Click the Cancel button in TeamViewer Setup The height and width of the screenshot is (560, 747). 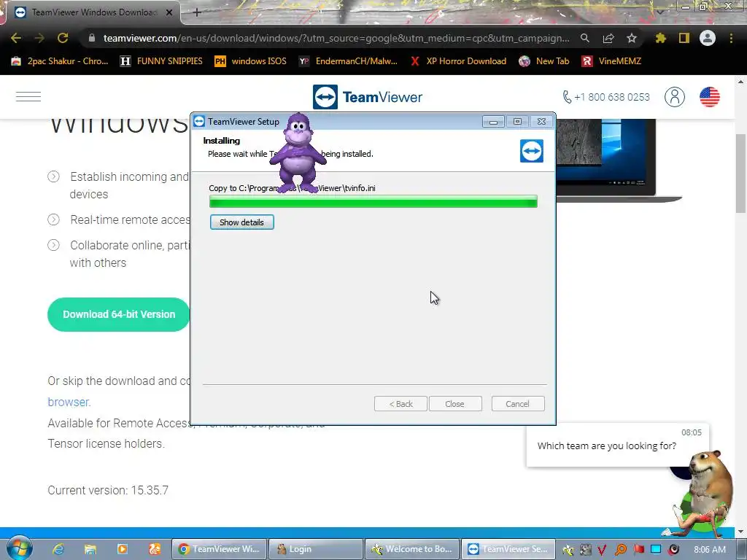tap(518, 404)
